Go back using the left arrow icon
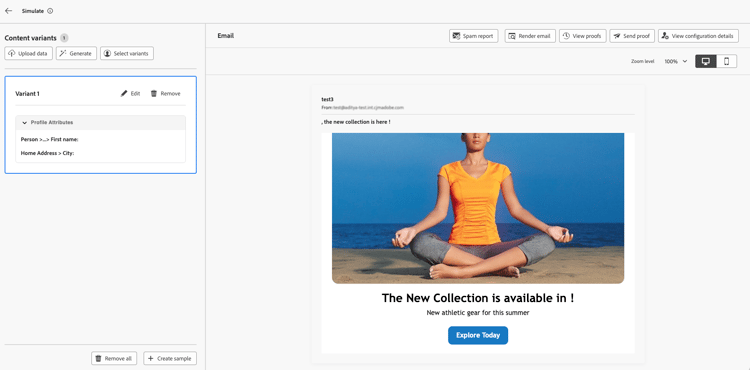750x370 pixels. pyautogui.click(x=9, y=11)
